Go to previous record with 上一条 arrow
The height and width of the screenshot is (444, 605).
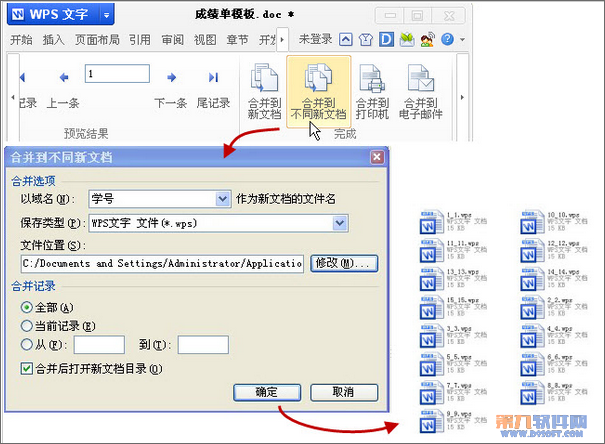pos(63,78)
